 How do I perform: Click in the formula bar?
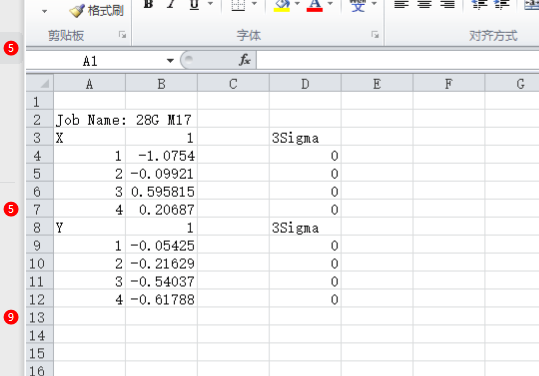click(x=398, y=60)
